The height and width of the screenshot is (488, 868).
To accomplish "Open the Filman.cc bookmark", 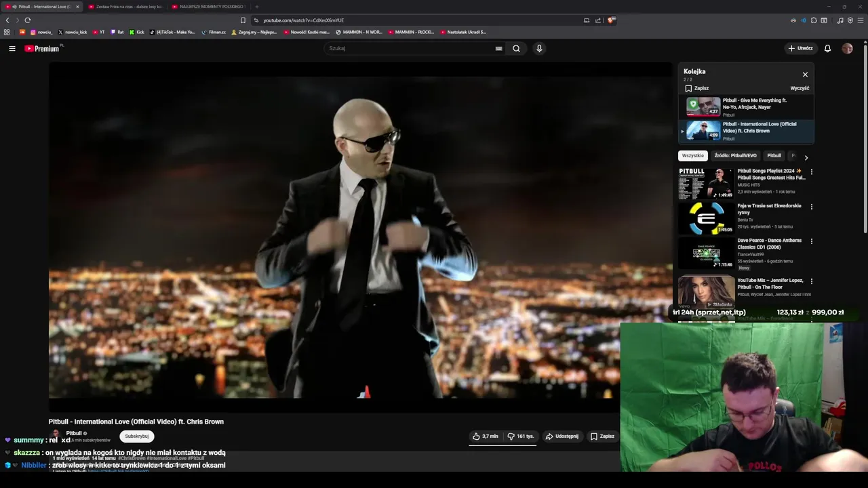I will tap(214, 32).
